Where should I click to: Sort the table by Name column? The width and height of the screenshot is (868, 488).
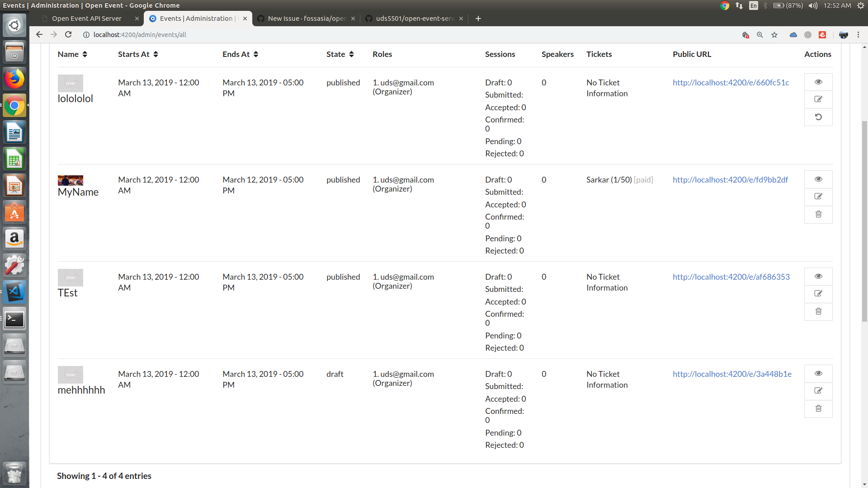(72, 54)
